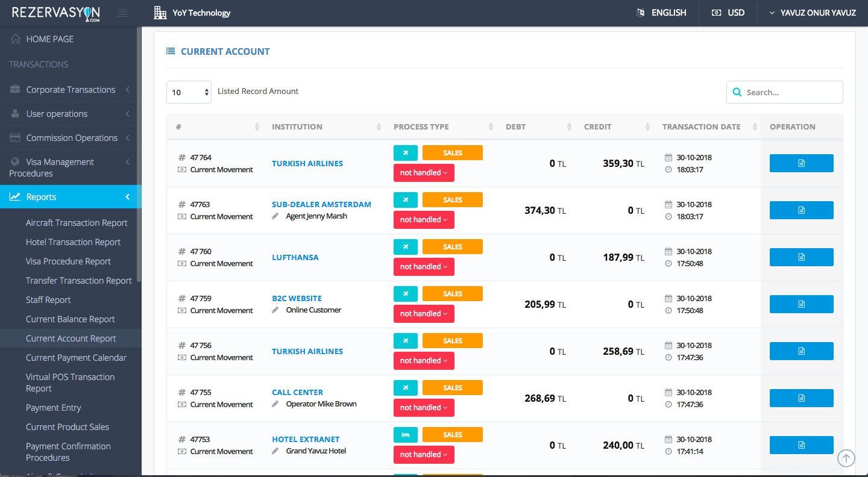Open document for Call Center transaction 47755
Image resolution: width=868 pixels, height=477 pixels.
(802, 398)
